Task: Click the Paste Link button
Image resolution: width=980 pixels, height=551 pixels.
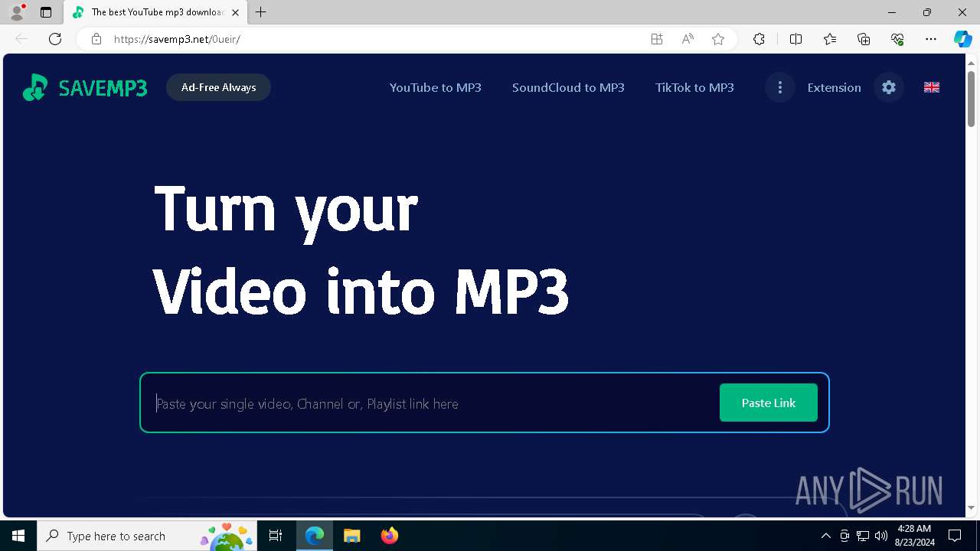Action: (x=769, y=403)
